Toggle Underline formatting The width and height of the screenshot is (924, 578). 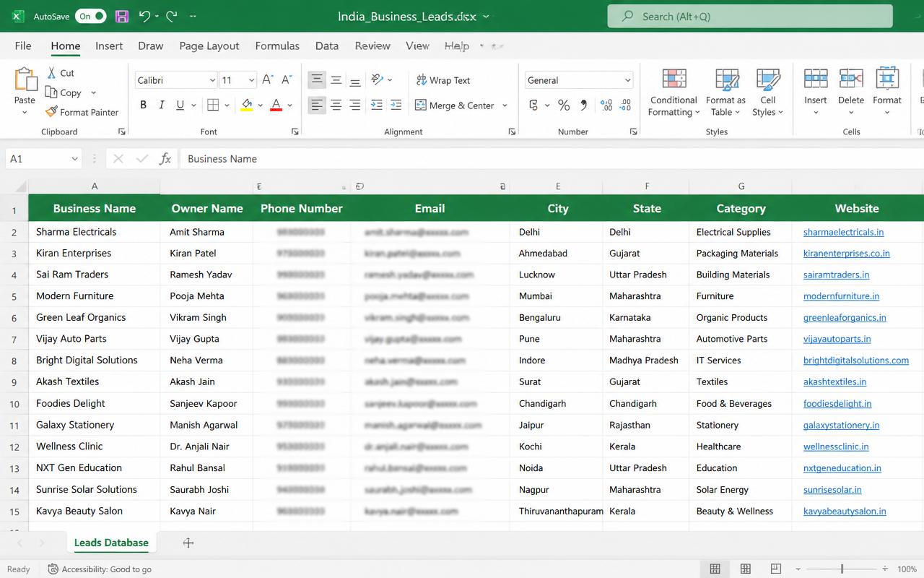point(180,105)
